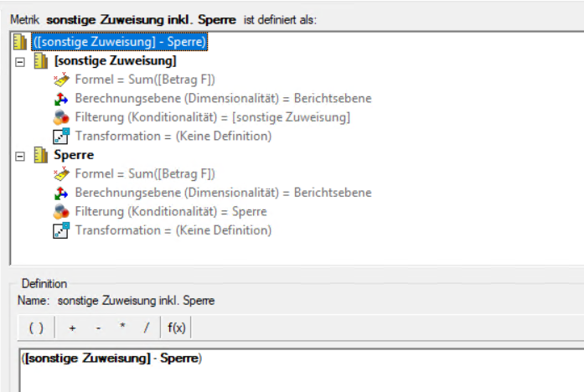This screenshot has height=392, width=584.
Task: Open the f(x) function button
Action: 176,328
